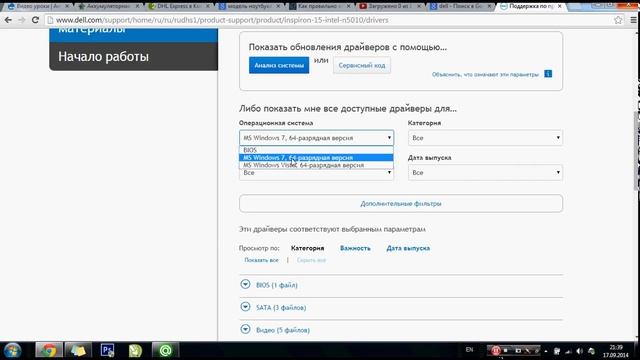View by 'Категория'
This screenshot has width=640, height=360.
coord(307,248)
